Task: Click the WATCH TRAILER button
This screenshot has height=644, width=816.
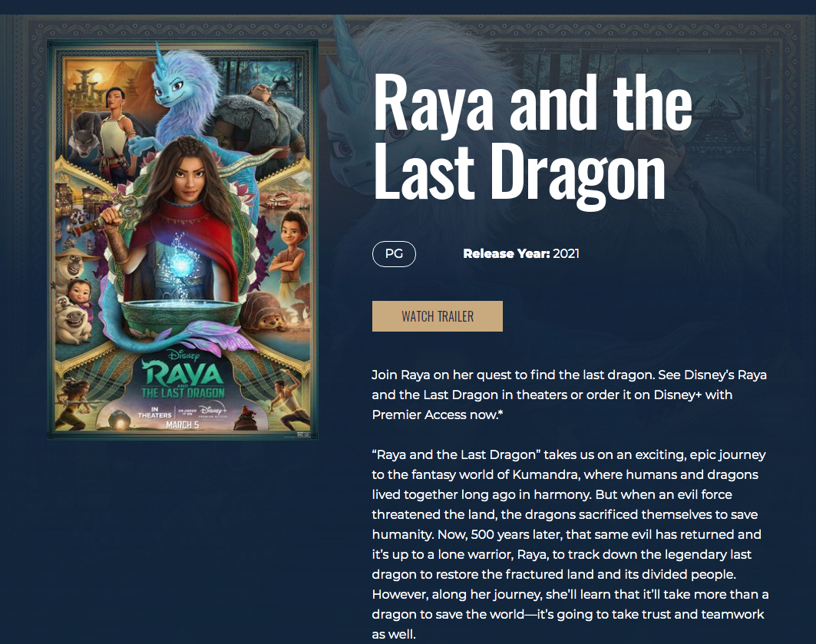Action: (x=437, y=315)
